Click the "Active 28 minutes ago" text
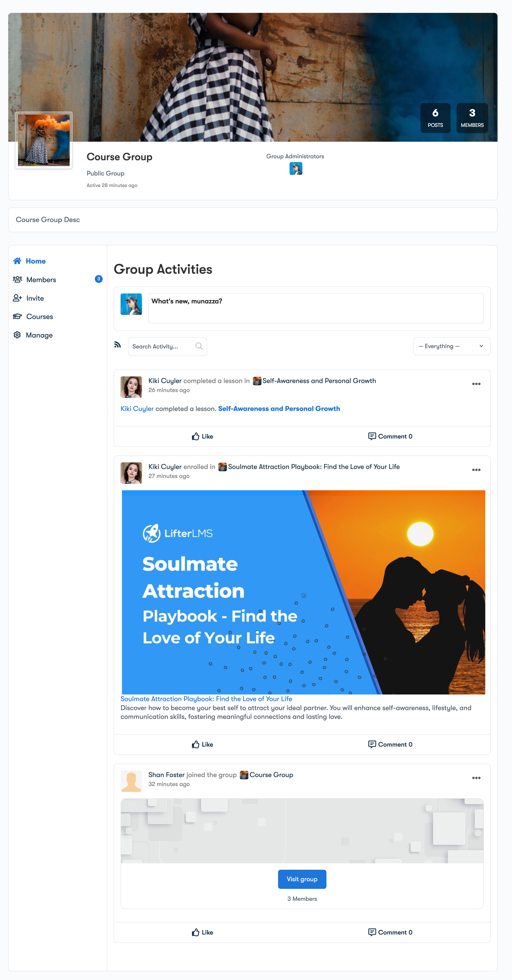Screen dimensions: 512x980 [x=112, y=186]
